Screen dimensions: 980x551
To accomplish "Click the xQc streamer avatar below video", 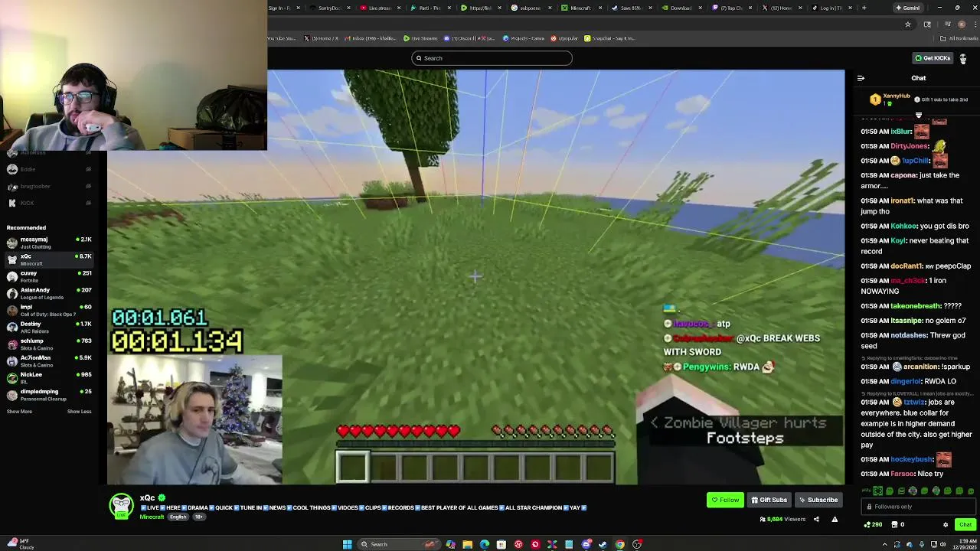I will (120, 506).
